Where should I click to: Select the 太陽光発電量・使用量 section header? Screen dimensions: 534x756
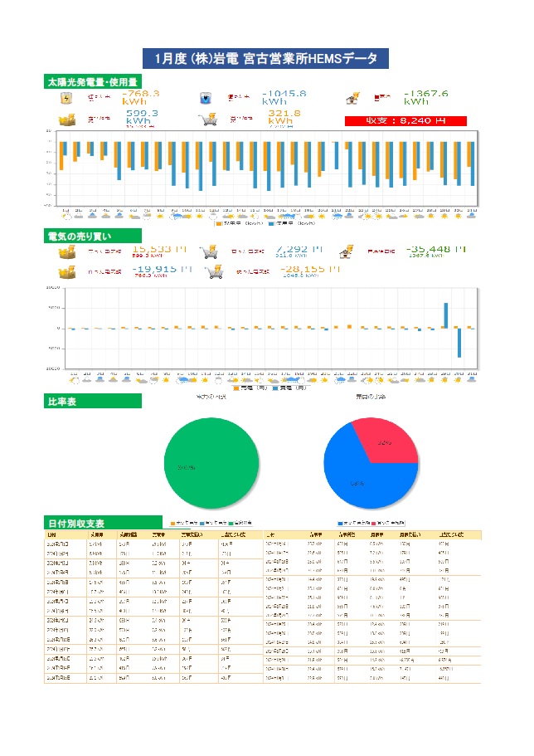click(92, 81)
